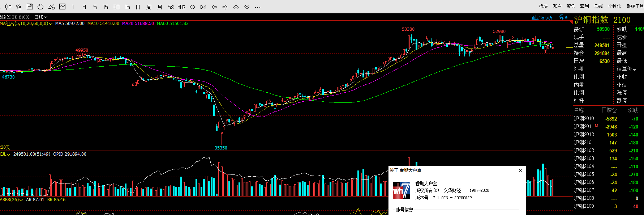This screenshot has height=215, width=644.
Task: Click the double up chevron icon
Action: [236, 7]
